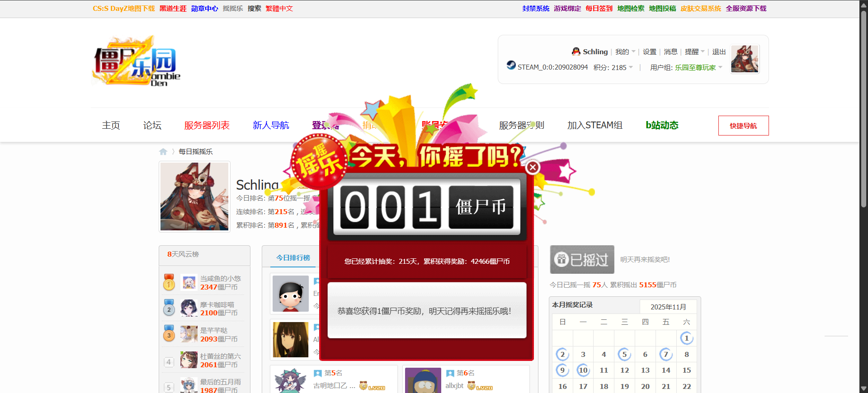Viewport: 868px width, 393px height.
Task: Open the b站动态 navigation link
Action: tap(662, 125)
